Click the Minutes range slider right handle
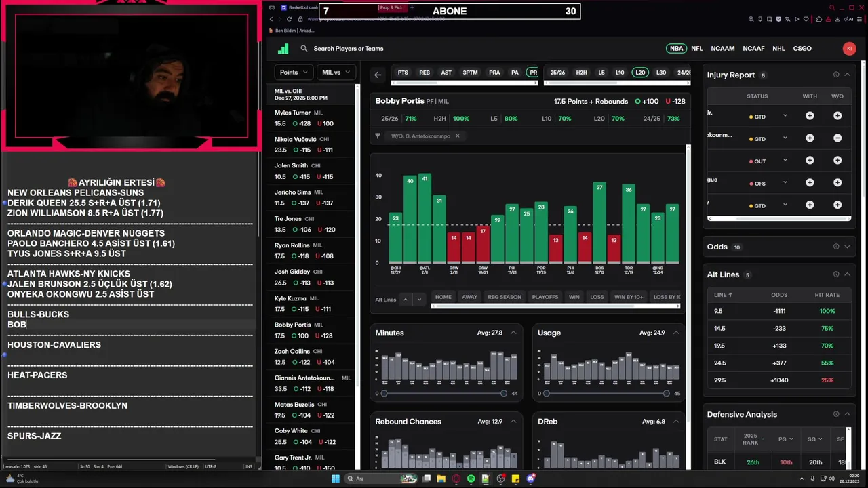 [x=504, y=393]
